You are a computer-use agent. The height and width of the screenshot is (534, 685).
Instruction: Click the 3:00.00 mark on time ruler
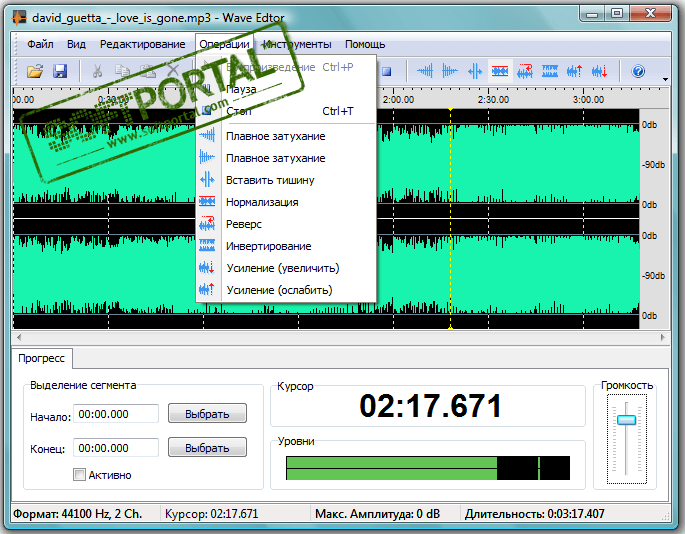(x=588, y=100)
